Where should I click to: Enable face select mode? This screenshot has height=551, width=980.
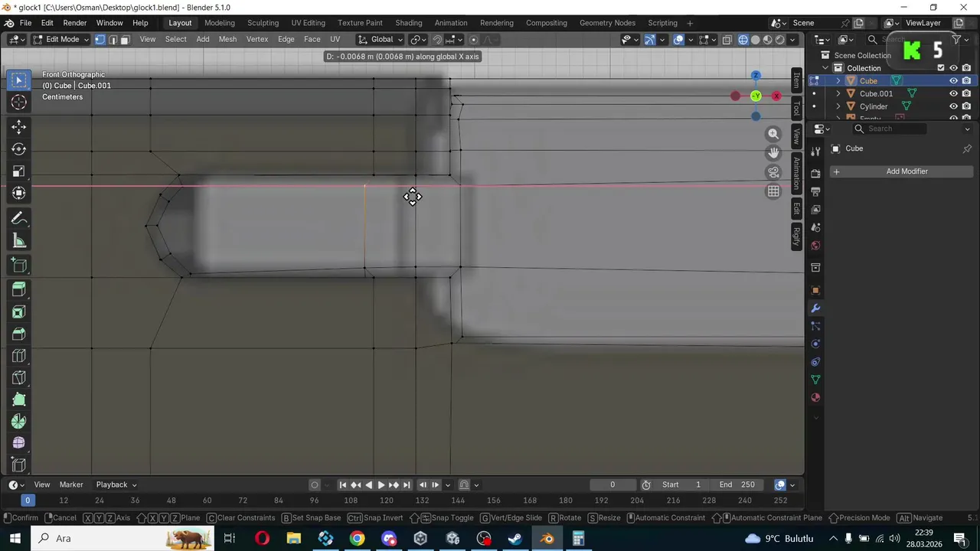(x=125, y=39)
